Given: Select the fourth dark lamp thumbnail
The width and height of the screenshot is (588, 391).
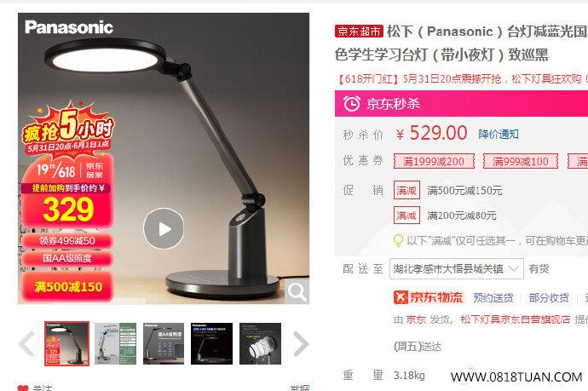Looking at the screenshot, I should point(211,343).
